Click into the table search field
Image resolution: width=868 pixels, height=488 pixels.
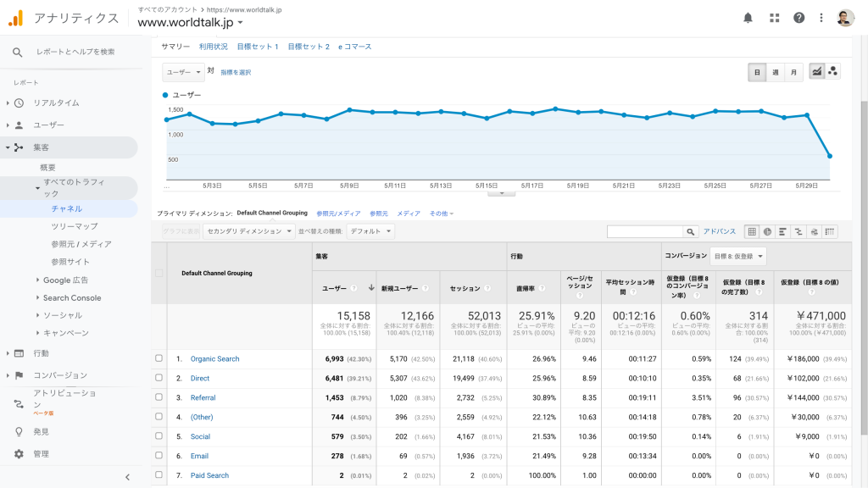point(645,231)
